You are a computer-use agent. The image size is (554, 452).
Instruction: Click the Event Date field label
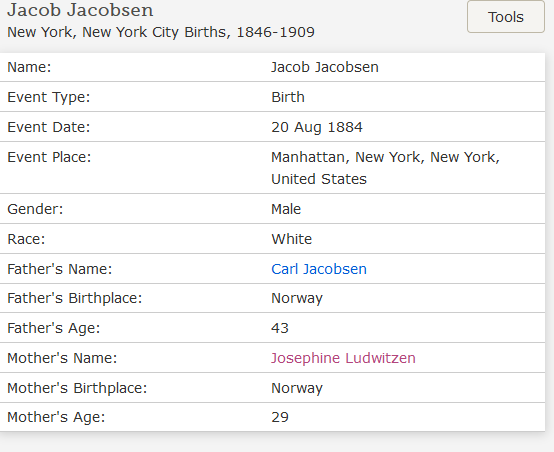49,127
